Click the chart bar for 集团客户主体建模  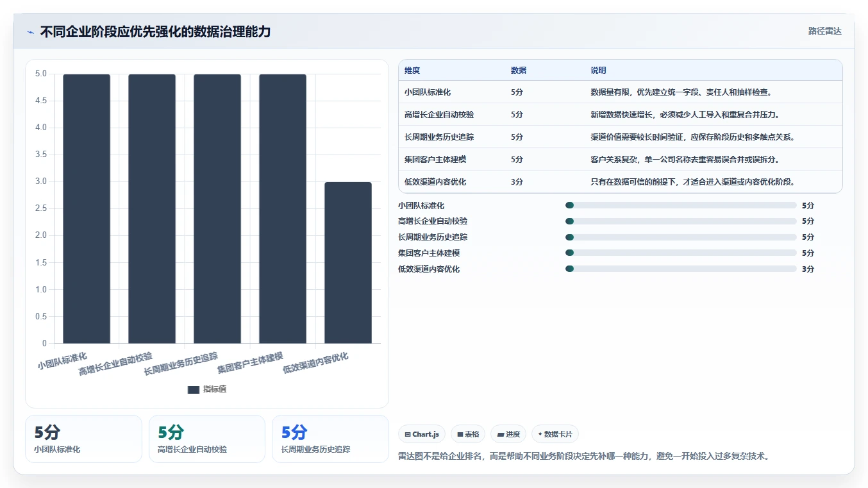tap(283, 209)
